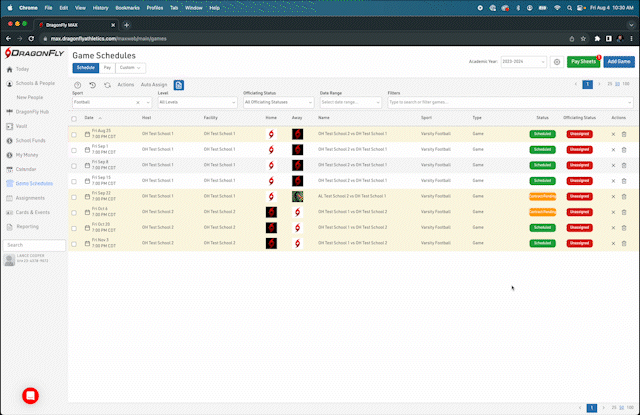This screenshot has width=640, height=415.
Task: Open the Vault sidebar icon
Action: 10,126
